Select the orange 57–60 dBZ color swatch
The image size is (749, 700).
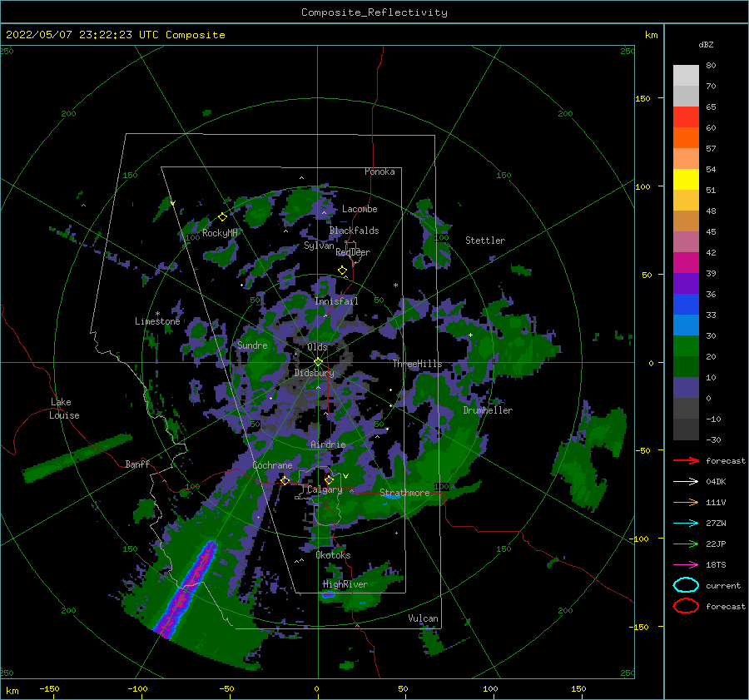point(686,138)
